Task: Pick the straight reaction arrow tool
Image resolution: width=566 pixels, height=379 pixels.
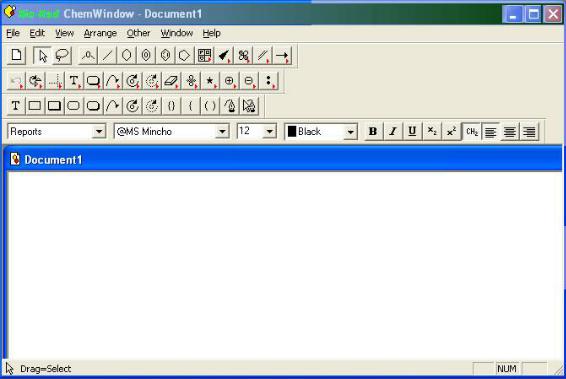Action: tap(282, 56)
